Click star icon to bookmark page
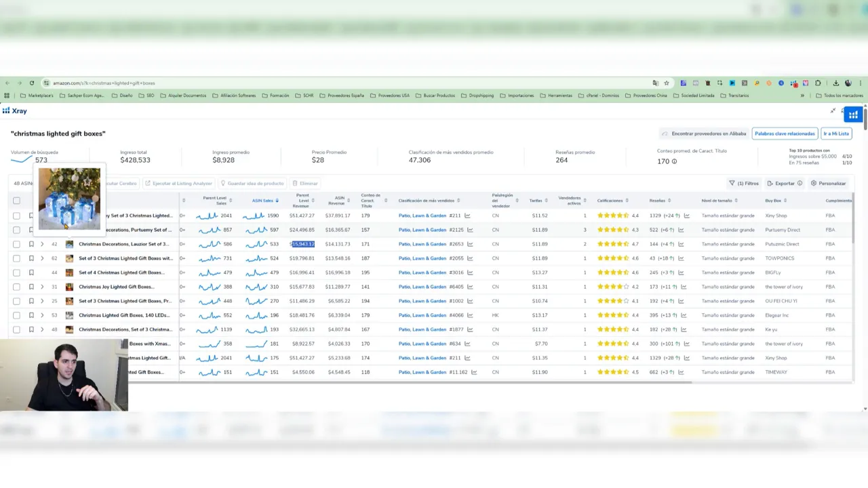 tap(667, 83)
